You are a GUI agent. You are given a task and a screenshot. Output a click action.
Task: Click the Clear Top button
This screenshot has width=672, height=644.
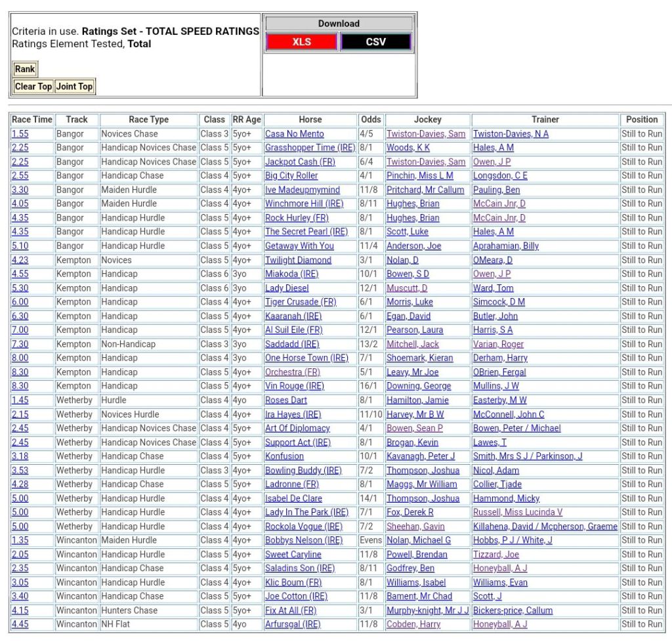pos(33,87)
